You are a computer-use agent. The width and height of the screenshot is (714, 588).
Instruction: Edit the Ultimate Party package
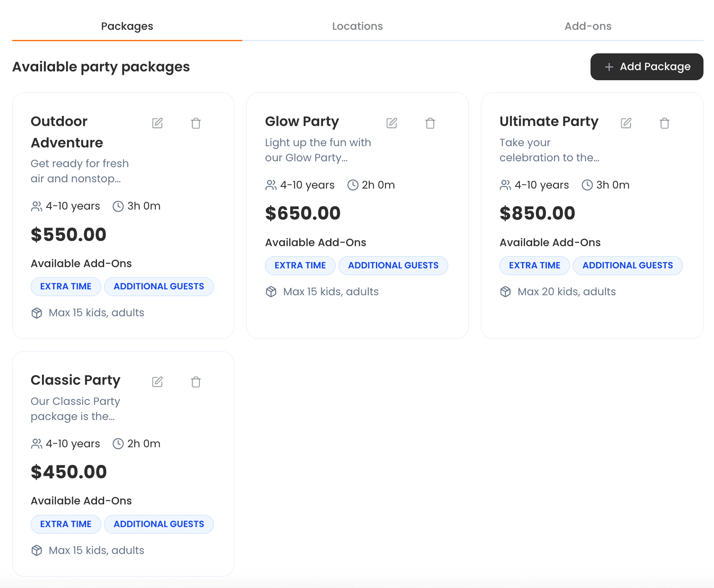[626, 123]
